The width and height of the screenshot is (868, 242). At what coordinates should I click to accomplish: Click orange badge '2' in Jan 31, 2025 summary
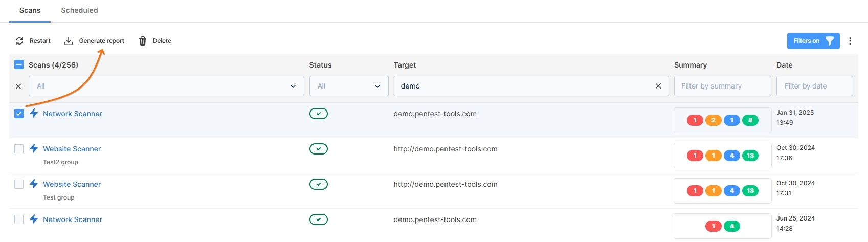713,120
